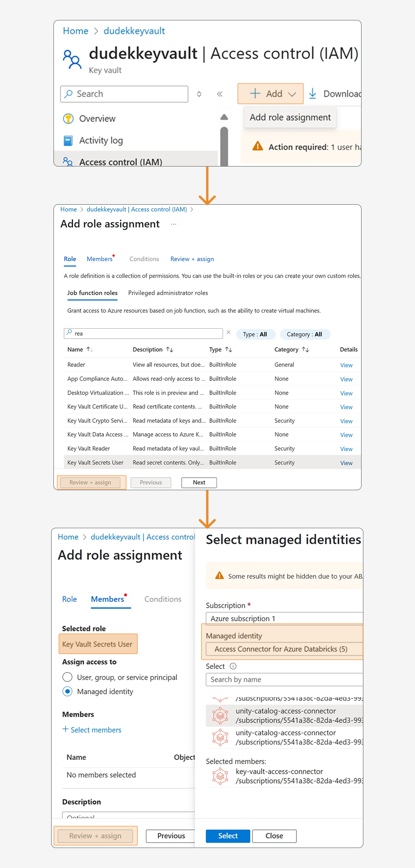This screenshot has height=868, width=415.
Task: Click dudekkeyvault breadcrumb in top panel
Action: tap(134, 31)
